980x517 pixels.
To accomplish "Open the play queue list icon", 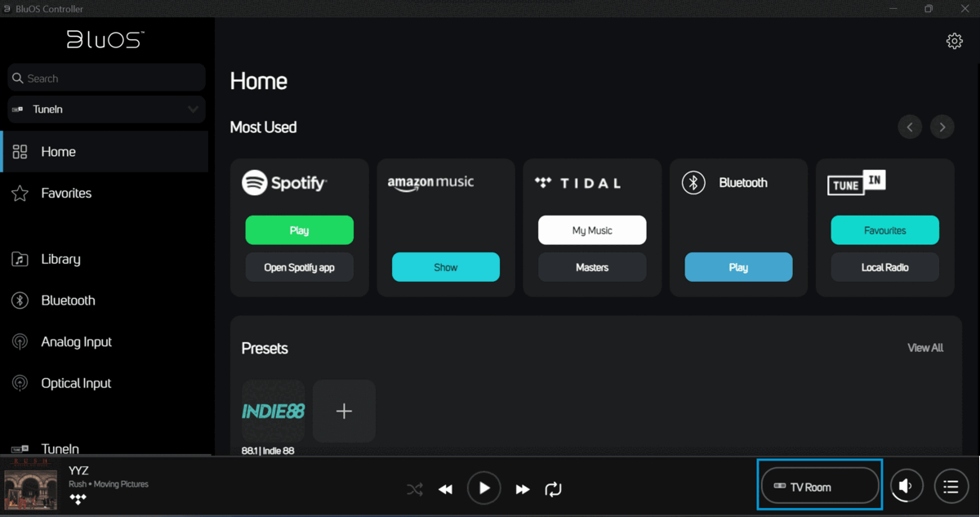I will pos(951,487).
